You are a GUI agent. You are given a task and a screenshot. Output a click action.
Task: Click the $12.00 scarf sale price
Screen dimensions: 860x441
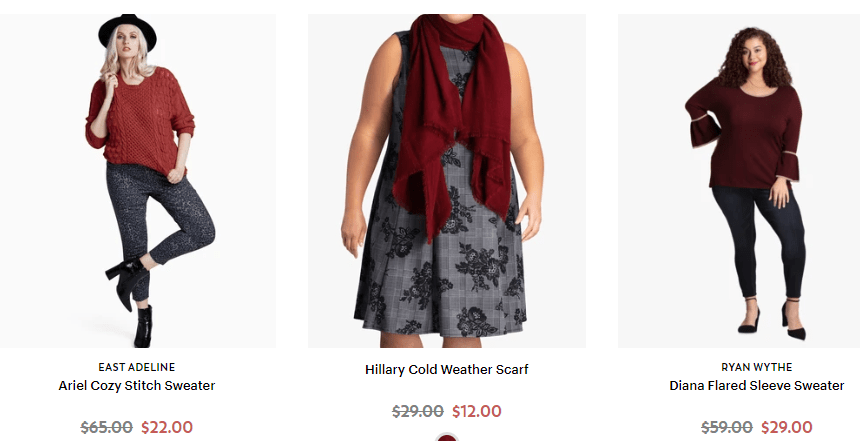click(477, 411)
